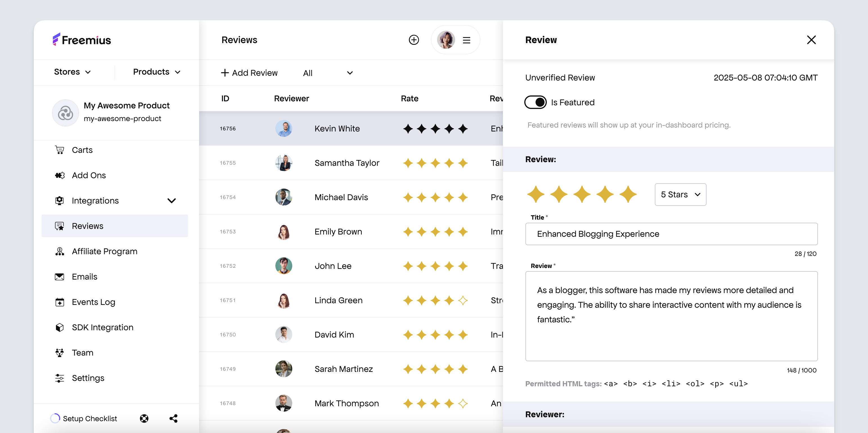This screenshot has width=868, height=433.
Task: Click the Add Review button
Action: click(x=249, y=73)
